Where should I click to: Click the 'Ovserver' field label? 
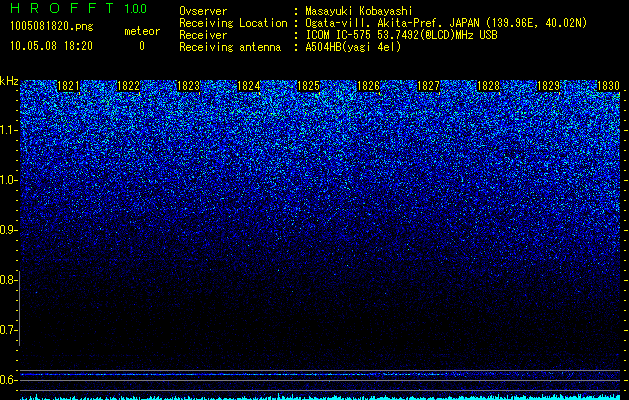(203, 11)
